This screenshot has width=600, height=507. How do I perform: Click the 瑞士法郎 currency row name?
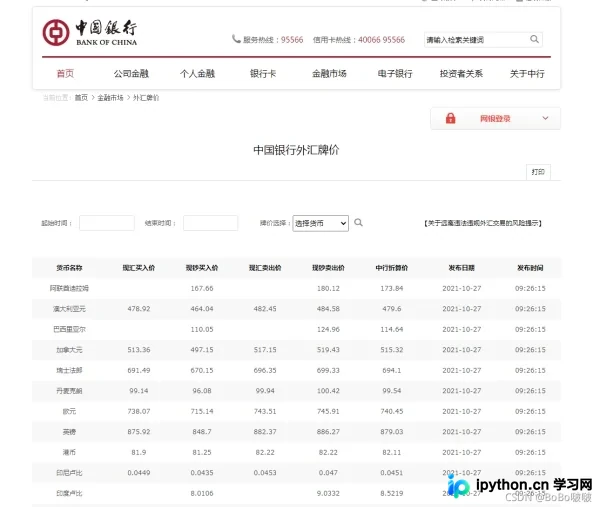coord(69,370)
